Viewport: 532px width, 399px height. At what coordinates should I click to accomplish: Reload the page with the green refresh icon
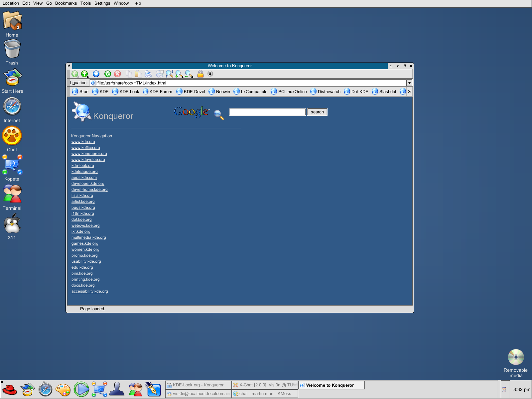click(108, 74)
